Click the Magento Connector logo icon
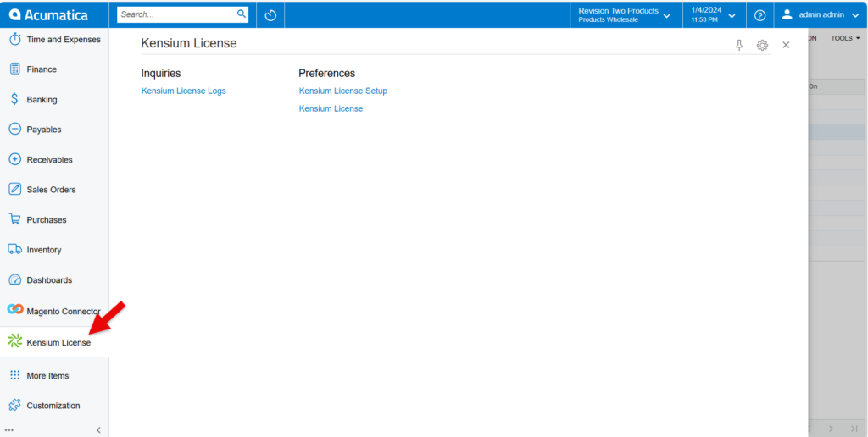Image resolution: width=868 pixels, height=437 pixels. pyautogui.click(x=15, y=310)
